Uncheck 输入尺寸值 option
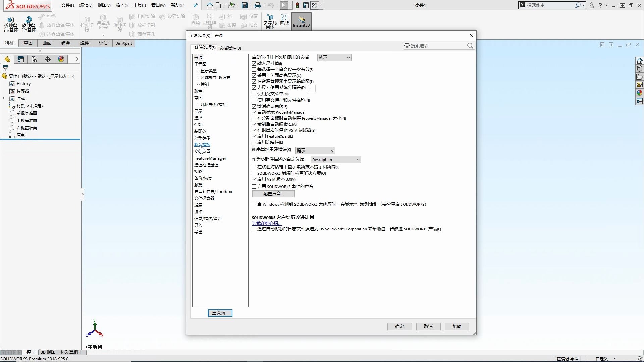644x362 pixels. [x=254, y=63]
